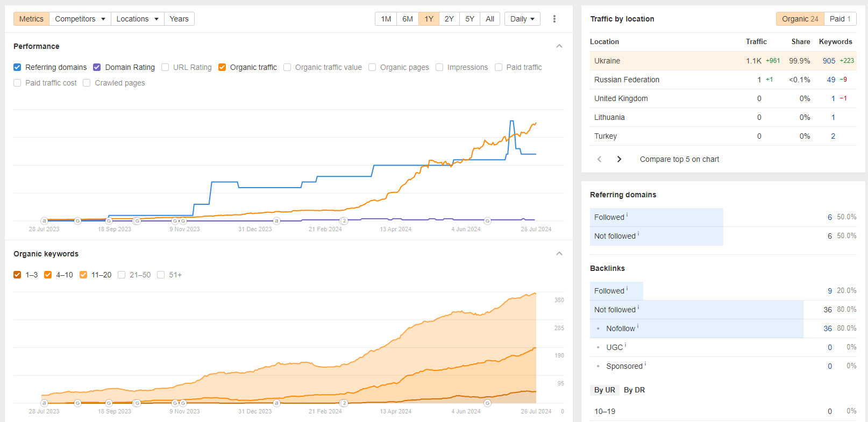
Task: Click the 905 keywords link for Ukraine
Action: [x=829, y=61]
